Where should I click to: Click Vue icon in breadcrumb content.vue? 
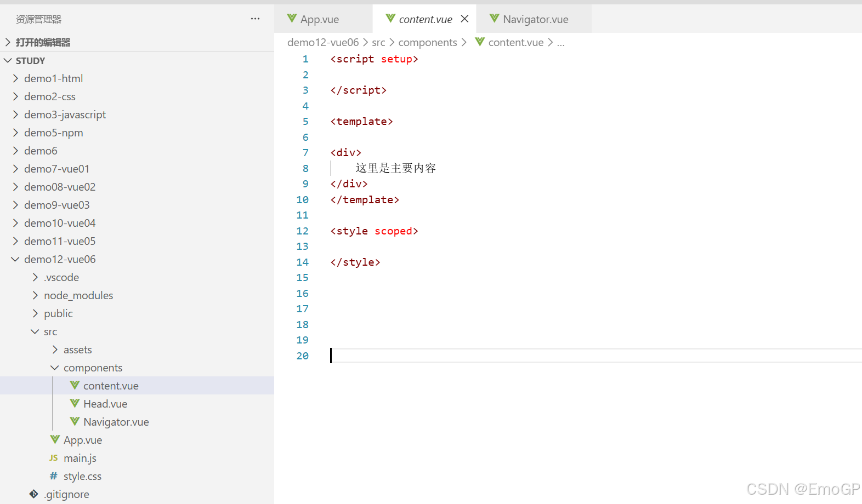(480, 42)
